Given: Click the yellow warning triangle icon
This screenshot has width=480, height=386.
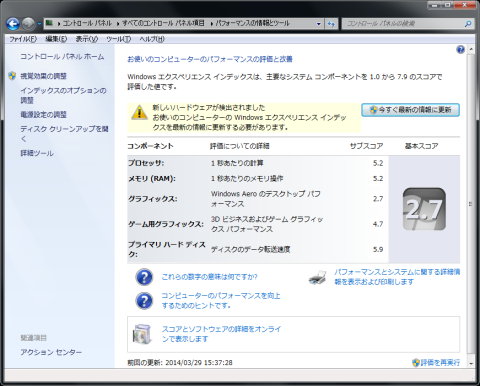Looking at the screenshot, I should pos(139,113).
